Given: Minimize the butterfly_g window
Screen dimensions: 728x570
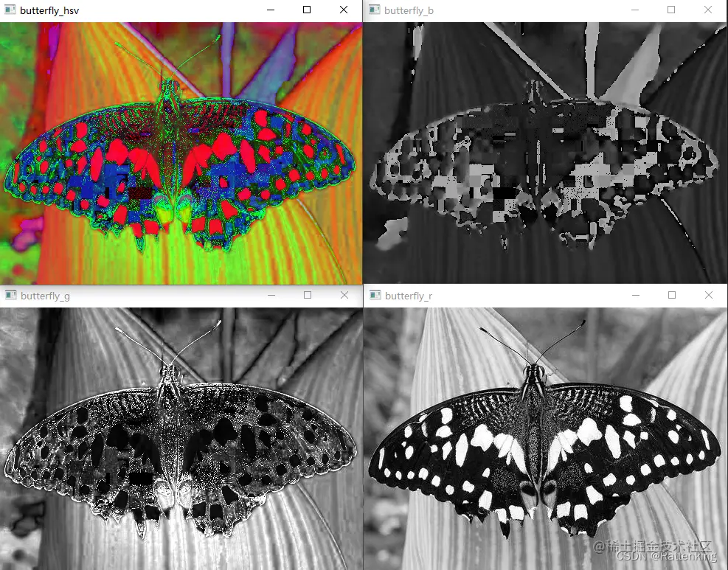Looking at the screenshot, I should point(271,295).
